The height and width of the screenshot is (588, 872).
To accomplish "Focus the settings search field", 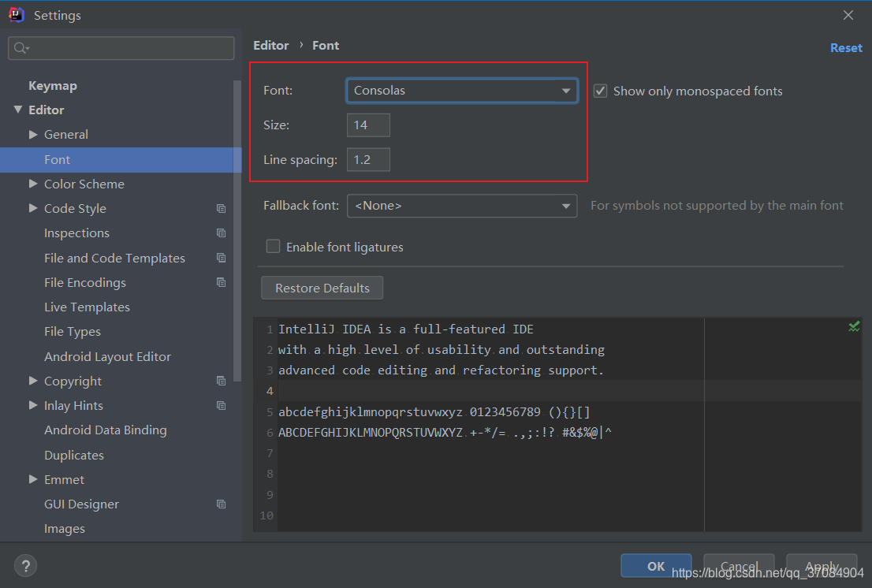I will pos(121,48).
